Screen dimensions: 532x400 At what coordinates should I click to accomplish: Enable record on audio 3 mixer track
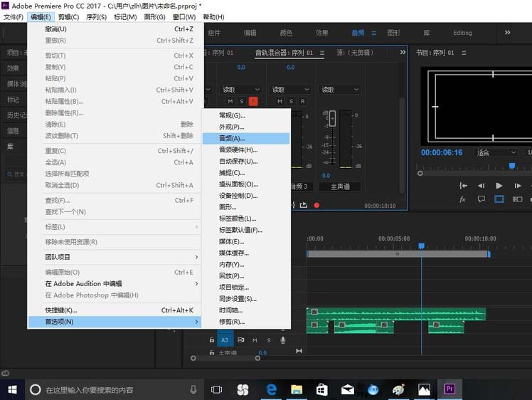303,101
